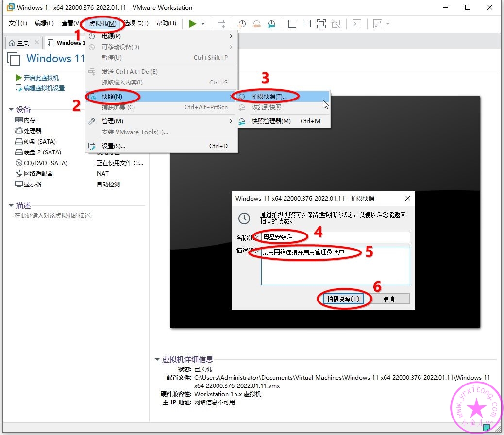Open the dropdown arrow beside the stretch icon

388,24
